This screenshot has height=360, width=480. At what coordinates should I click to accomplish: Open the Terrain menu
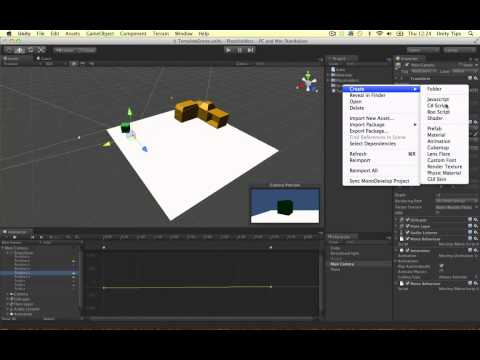(161, 34)
